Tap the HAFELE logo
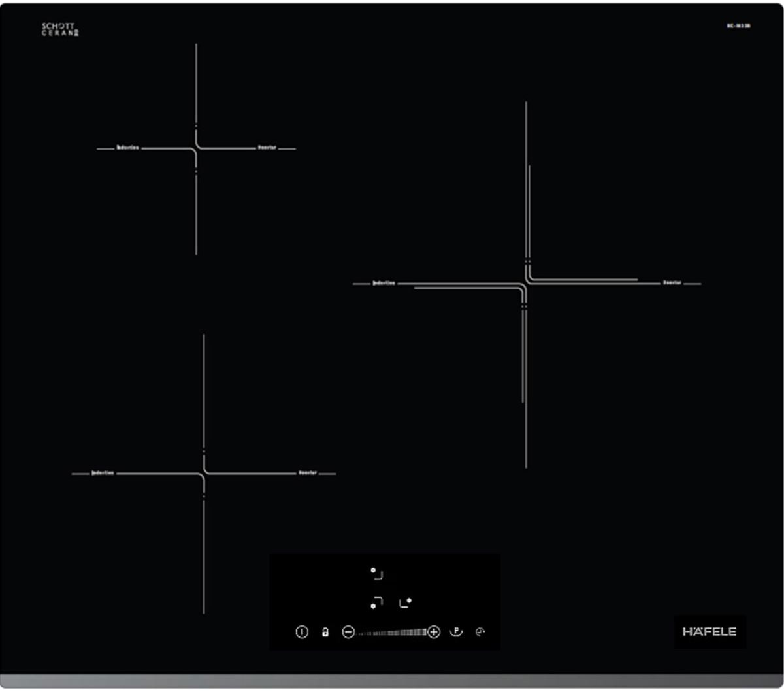 pyautogui.click(x=710, y=632)
